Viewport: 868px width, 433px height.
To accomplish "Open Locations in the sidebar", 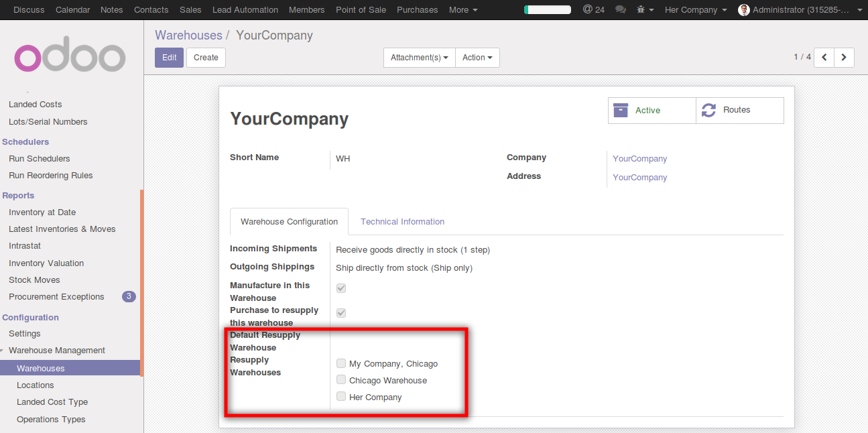I will pyautogui.click(x=36, y=385).
